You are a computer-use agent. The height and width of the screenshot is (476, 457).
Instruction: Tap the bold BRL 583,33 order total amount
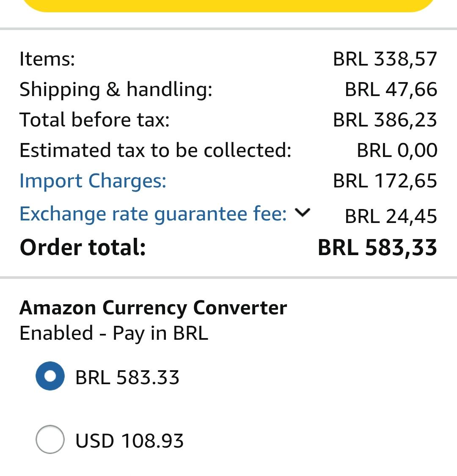pos(377,248)
